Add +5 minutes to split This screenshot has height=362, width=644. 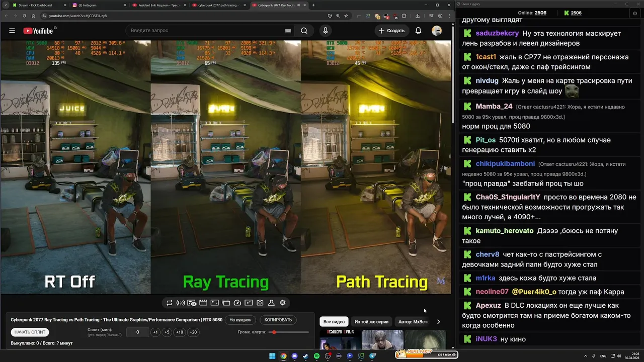167,332
